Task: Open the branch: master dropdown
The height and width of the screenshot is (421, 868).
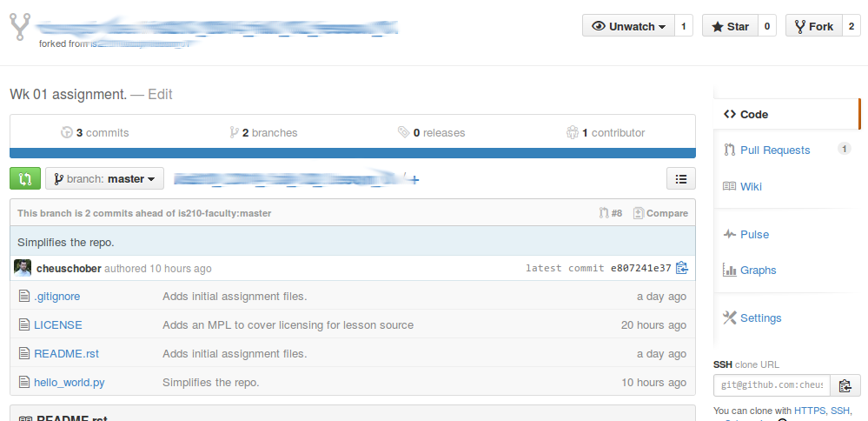Action: click(x=104, y=178)
